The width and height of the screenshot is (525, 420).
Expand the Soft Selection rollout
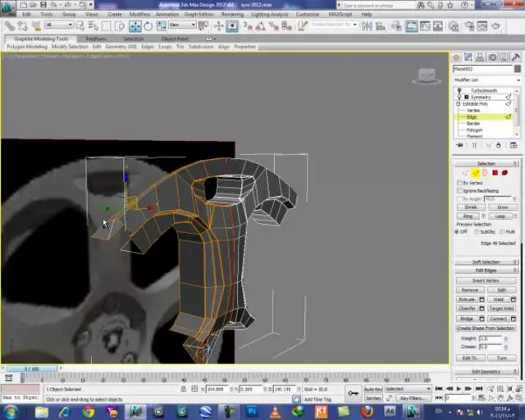486,262
